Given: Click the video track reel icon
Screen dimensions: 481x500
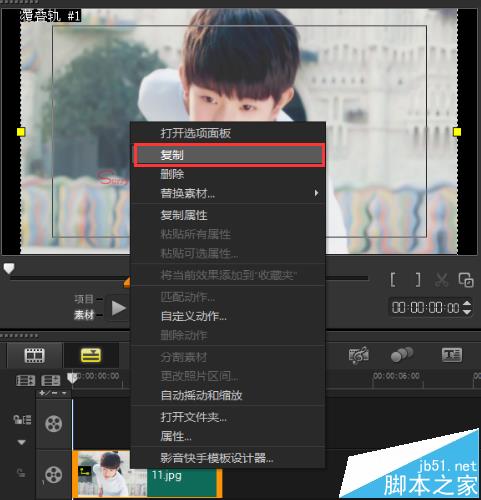Looking at the screenshot, I should click(53, 424).
